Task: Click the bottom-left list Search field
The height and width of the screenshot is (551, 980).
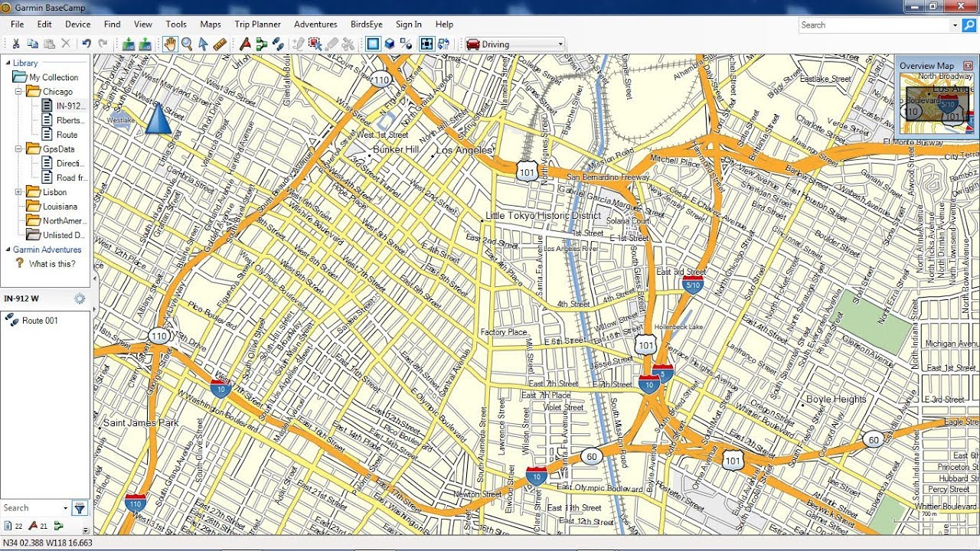Action: tap(31, 507)
